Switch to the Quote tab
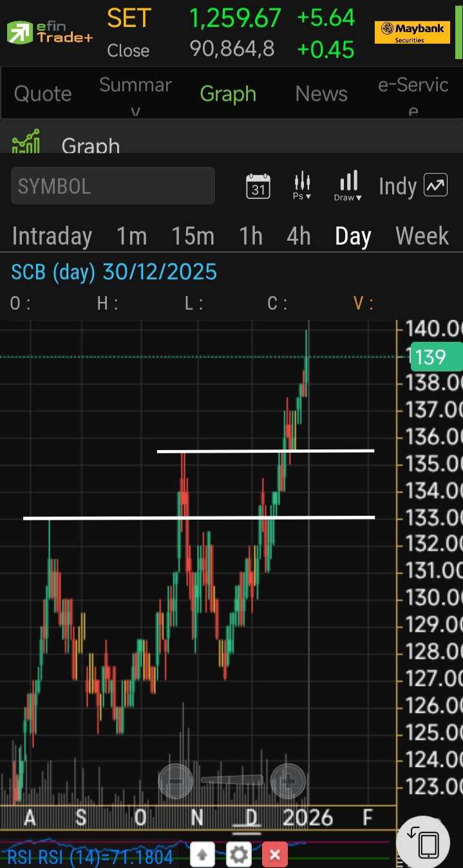The height and width of the screenshot is (868, 463). point(43,94)
